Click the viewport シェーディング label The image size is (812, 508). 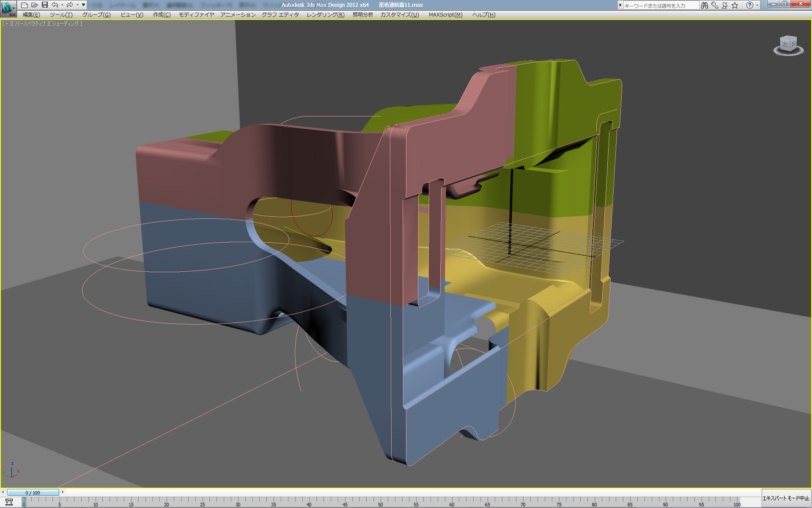[66, 24]
